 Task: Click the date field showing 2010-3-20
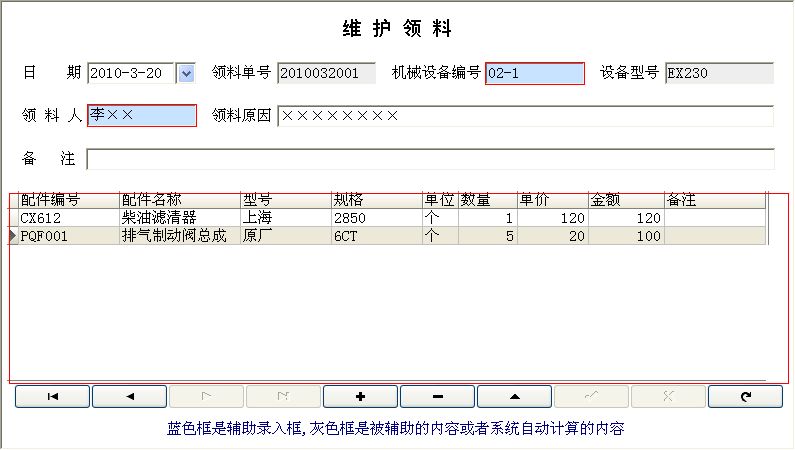click(131, 73)
